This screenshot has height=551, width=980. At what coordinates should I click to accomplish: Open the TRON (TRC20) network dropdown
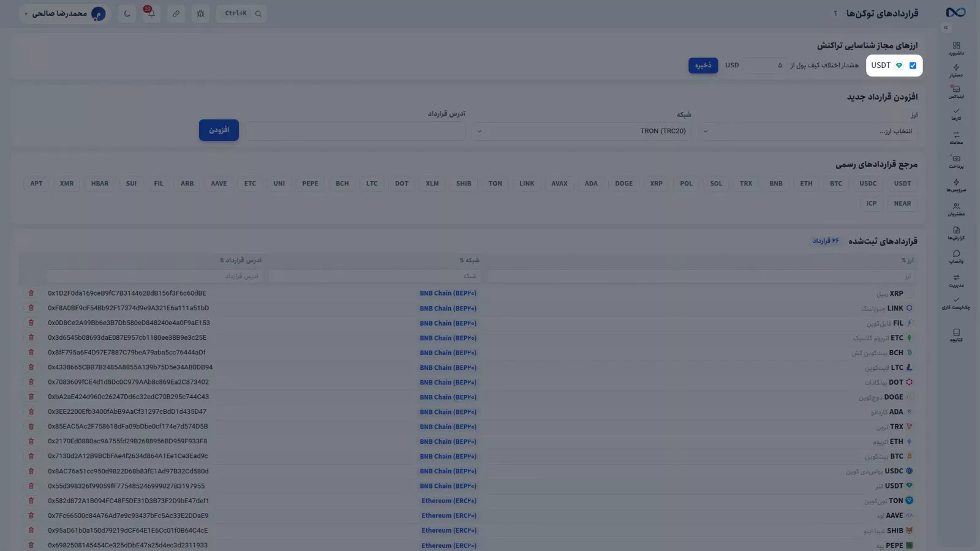tap(581, 131)
